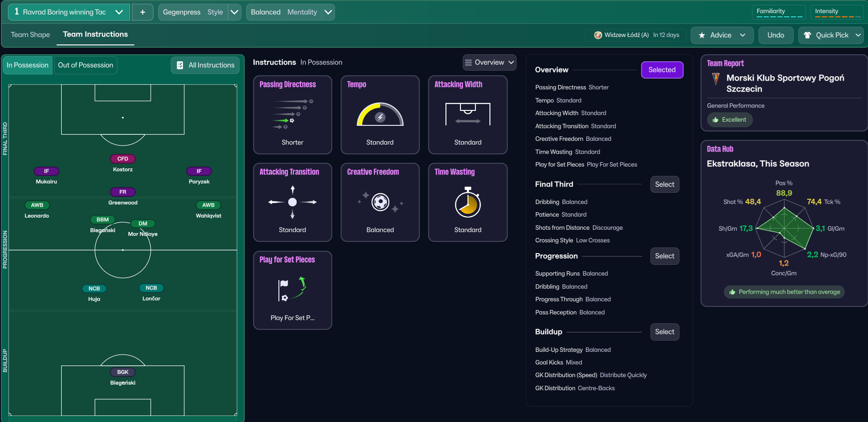868x422 pixels.
Task: Toggle the In Possession view
Action: [28, 65]
